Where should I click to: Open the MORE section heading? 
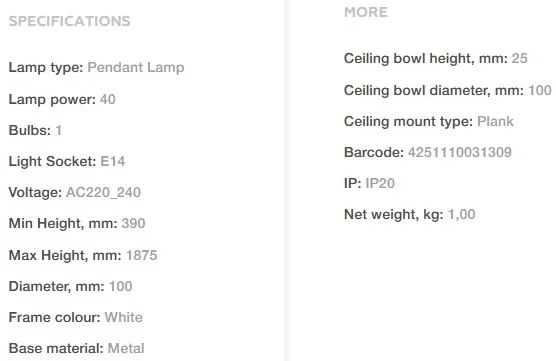(x=366, y=12)
